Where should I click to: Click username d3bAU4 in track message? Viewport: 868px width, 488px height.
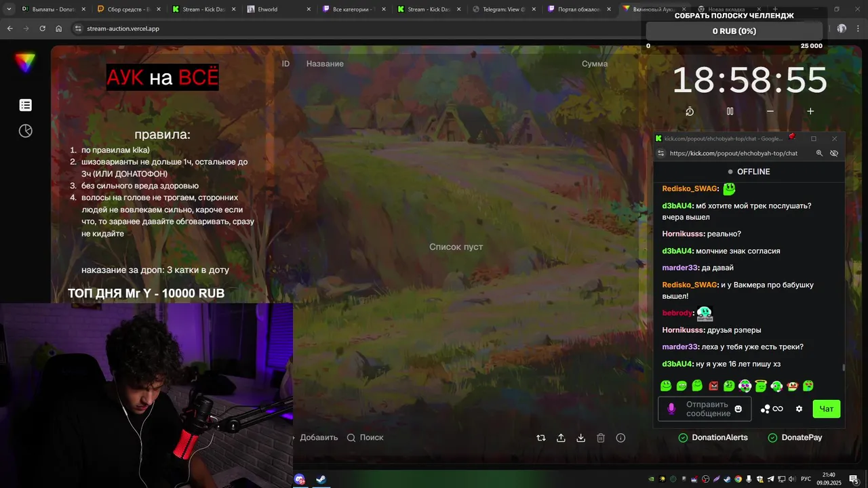(x=677, y=205)
